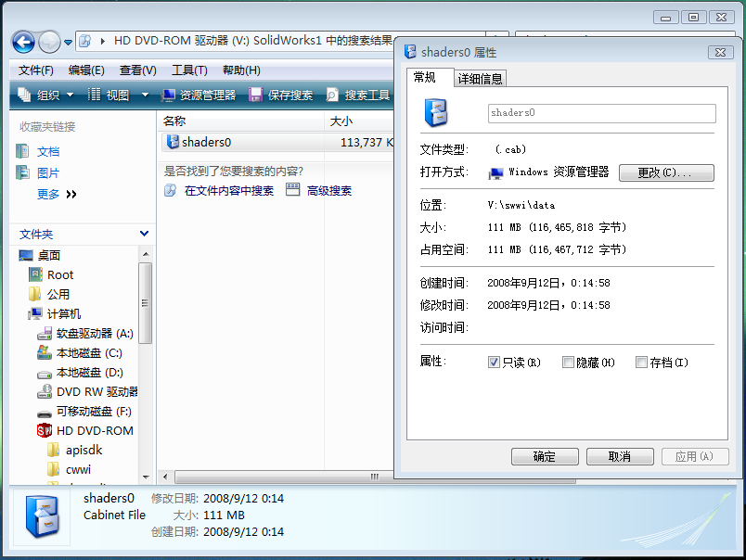746x560 pixels.
Task: Select 桌面 in the folder tree
Action: [x=48, y=255]
